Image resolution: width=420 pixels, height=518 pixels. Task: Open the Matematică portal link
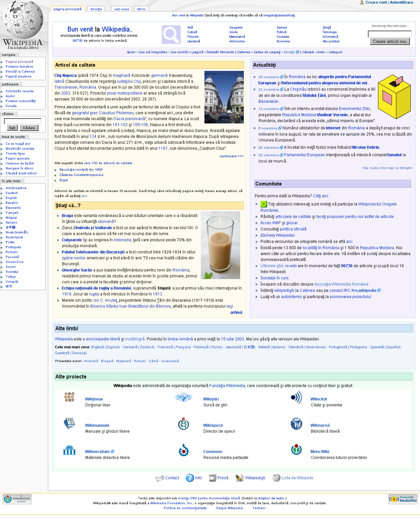click(x=237, y=37)
